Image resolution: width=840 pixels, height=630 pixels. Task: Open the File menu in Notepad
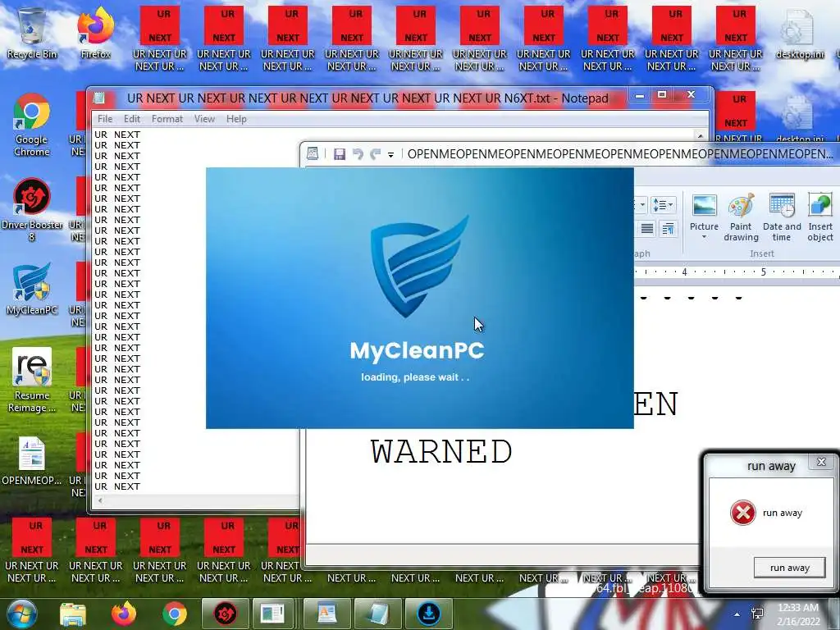(x=104, y=119)
